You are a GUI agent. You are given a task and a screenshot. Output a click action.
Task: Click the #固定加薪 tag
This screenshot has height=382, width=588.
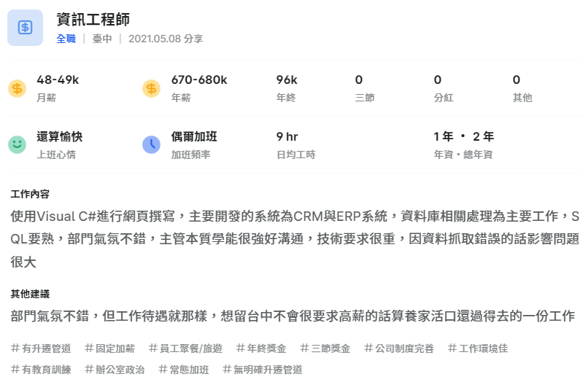109,348
